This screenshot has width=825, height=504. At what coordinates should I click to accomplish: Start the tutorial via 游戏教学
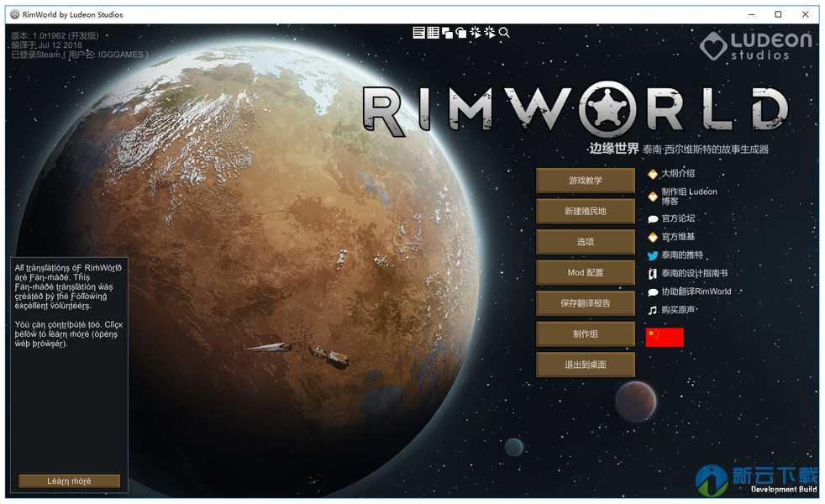pos(586,181)
